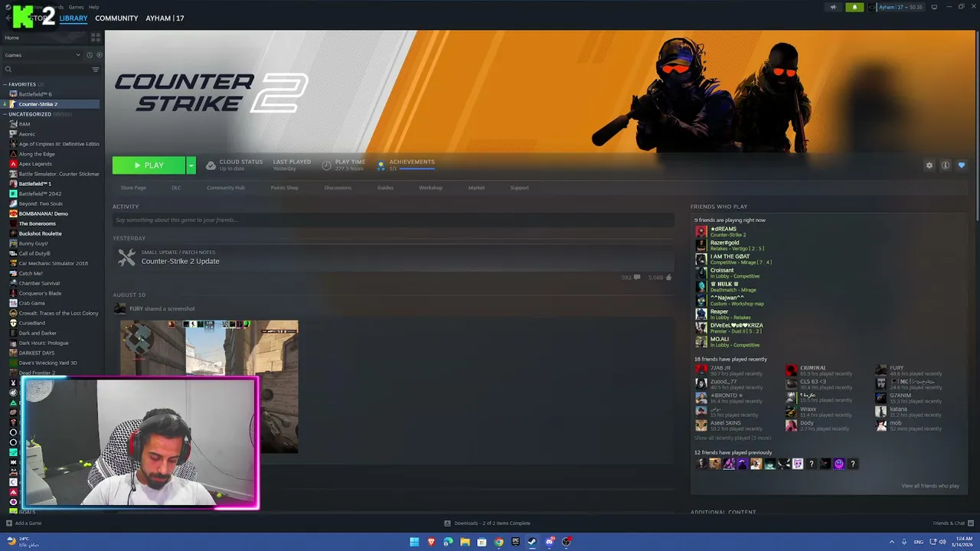Image resolution: width=980 pixels, height=551 pixels.
Task: Open the Play options dropdown arrow
Action: [x=191, y=165]
